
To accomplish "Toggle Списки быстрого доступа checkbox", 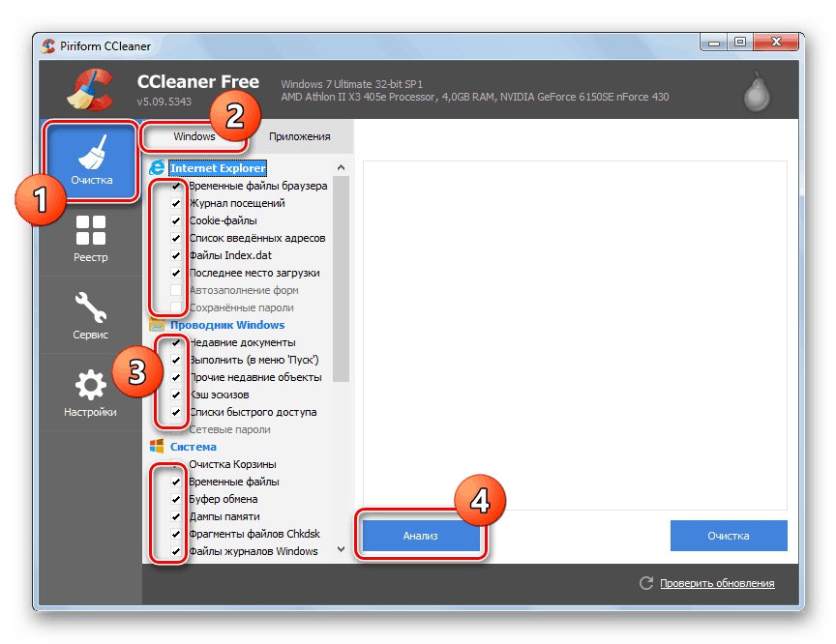I will 176,412.
